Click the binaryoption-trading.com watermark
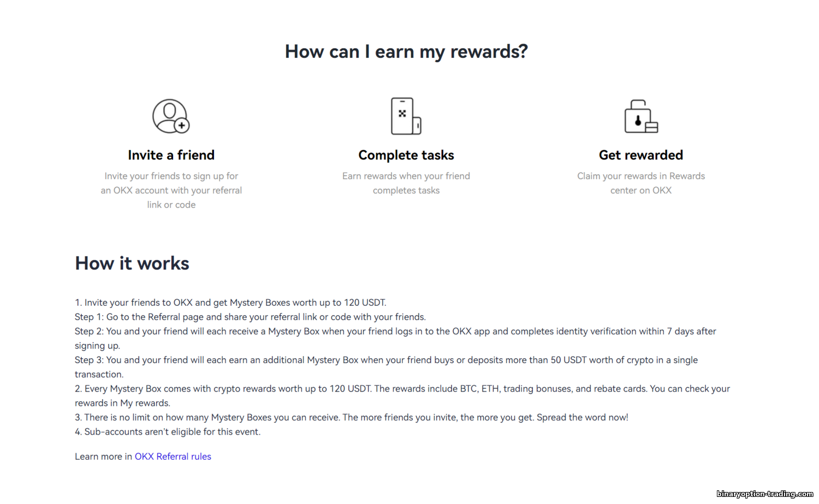This screenshot has width=819, height=504. click(764, 494)
